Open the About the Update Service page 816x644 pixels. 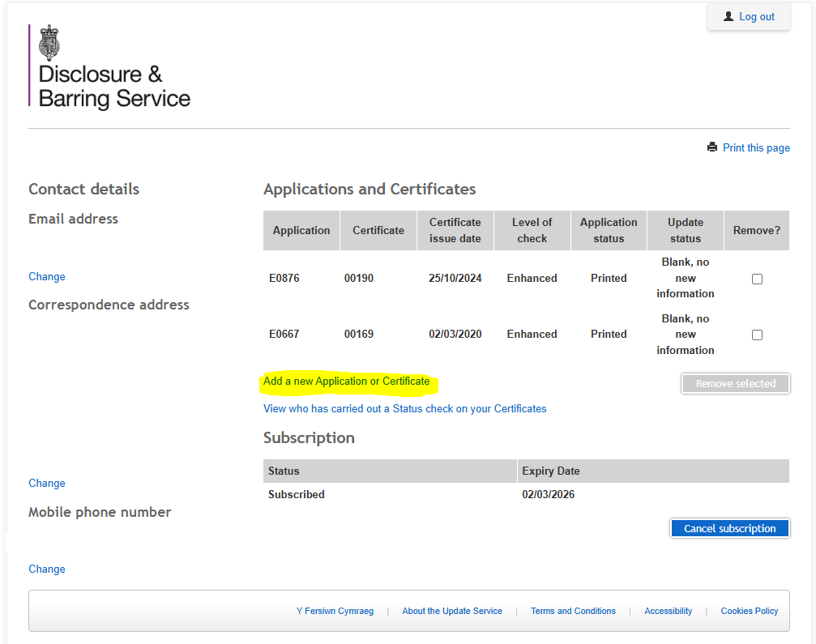452,611
